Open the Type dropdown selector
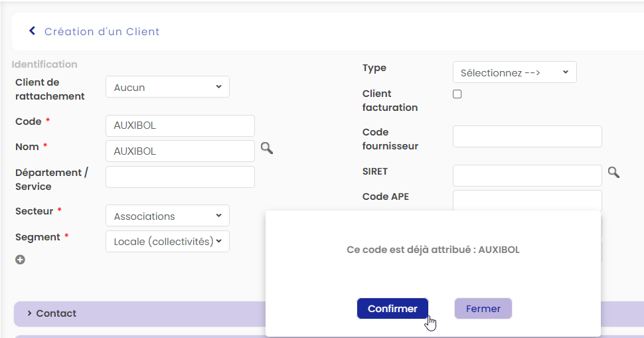The width and height of the screenshot is (644, 338). [x=514, y=72]
